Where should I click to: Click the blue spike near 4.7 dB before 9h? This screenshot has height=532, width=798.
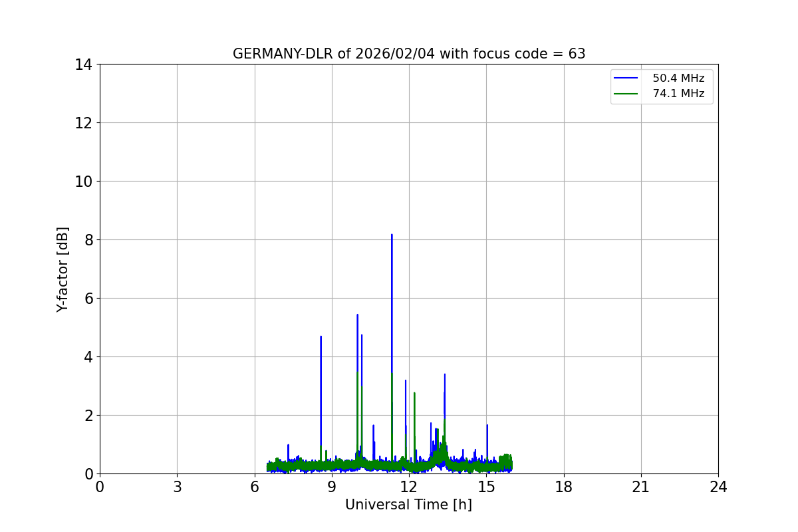pos(321,337)
